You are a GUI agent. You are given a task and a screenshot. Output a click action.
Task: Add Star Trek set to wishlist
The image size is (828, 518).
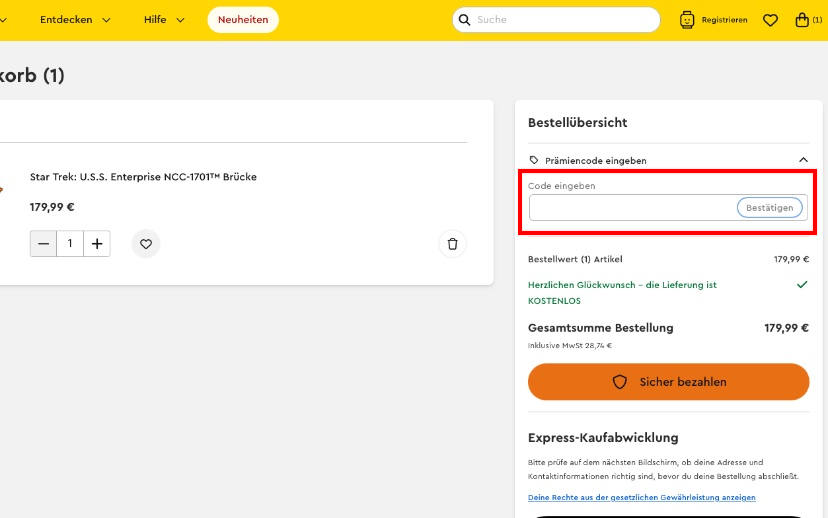[x=146, y=244]
